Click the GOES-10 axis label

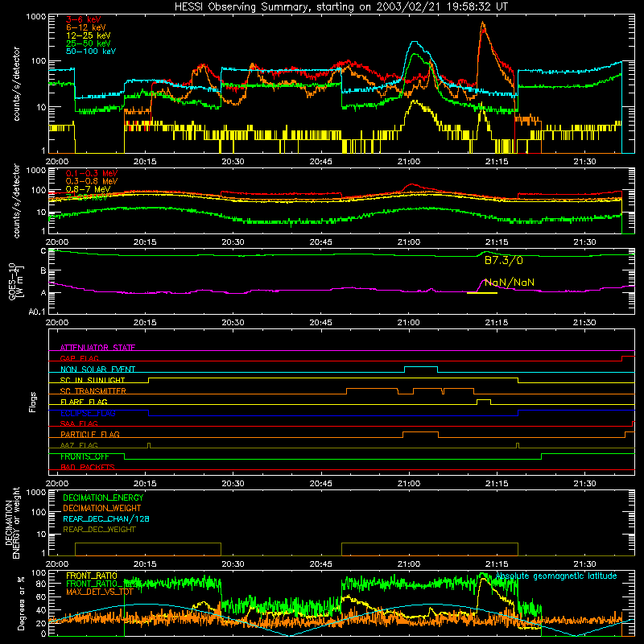15,281
